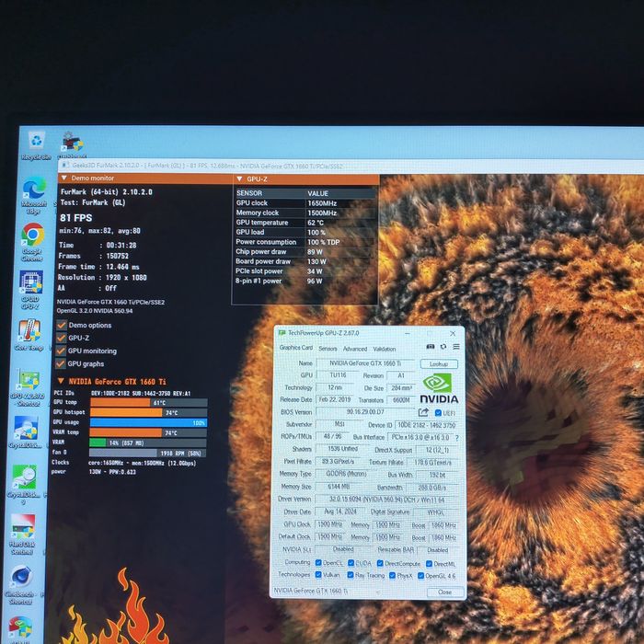The width and height of the screenshot is (644, 644).
Task: Toggle the PhysX checkbox
Action: click(392, 575)
